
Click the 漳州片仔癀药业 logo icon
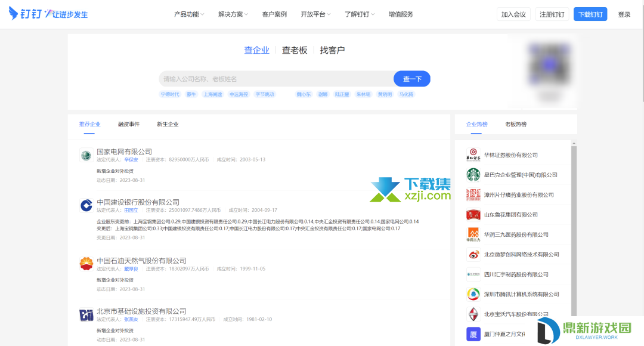tap(473, 195)
